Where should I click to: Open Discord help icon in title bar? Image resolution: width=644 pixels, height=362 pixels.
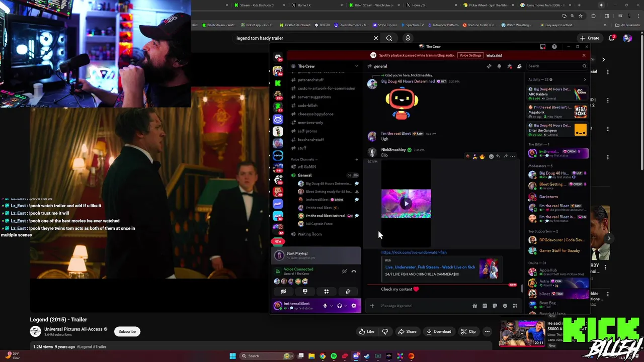554,47
